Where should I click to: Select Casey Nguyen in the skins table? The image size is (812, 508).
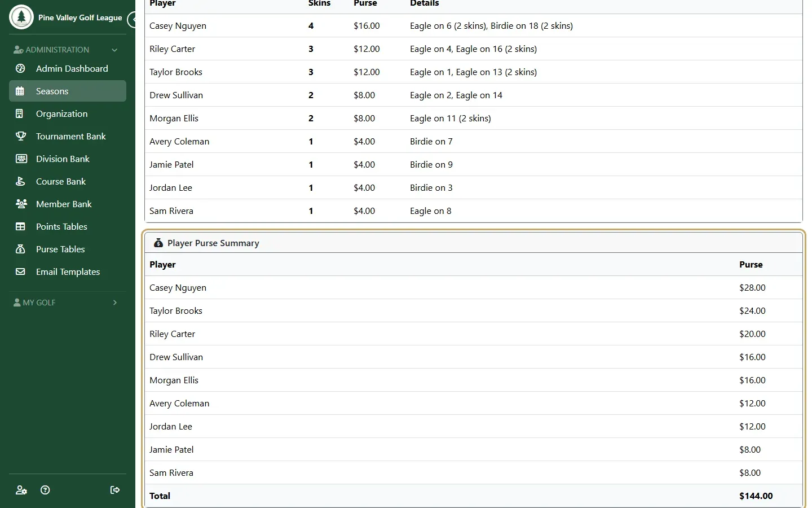pos(178,26)
